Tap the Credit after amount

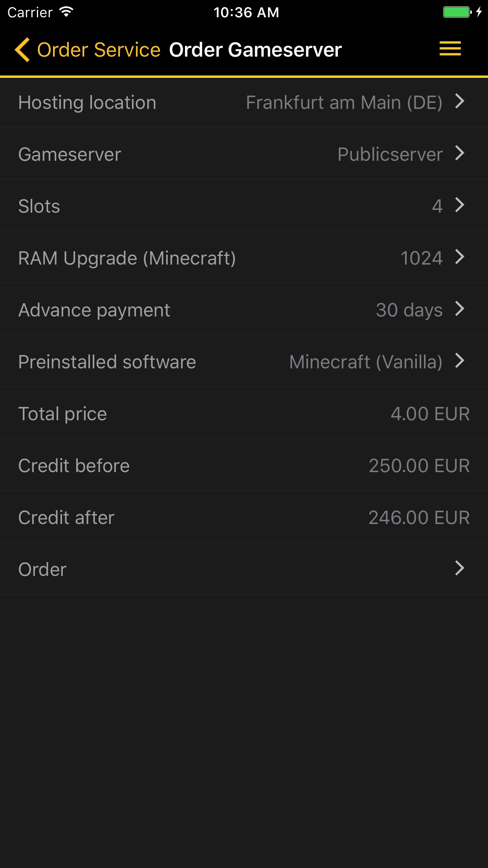coord(419,517)
